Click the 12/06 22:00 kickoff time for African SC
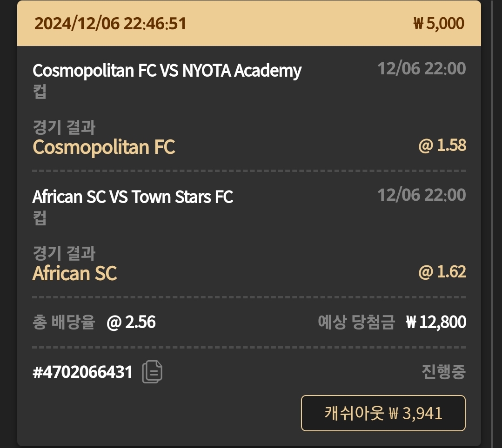This screenshot has height=448, width=502. click(x=421, y=195)
